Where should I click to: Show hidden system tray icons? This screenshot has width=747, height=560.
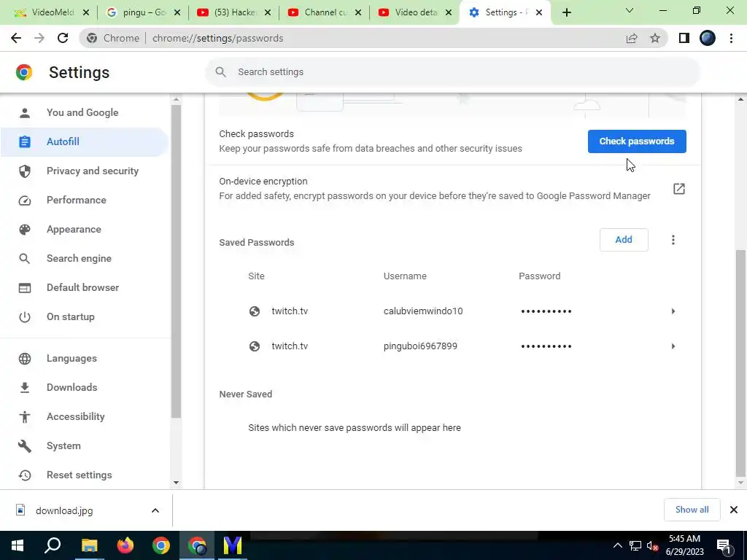click(x=617, y=545)
